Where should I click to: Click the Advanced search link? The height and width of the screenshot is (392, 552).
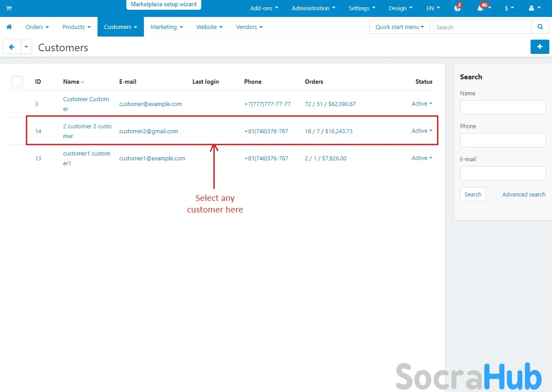(x=523, y=195)
